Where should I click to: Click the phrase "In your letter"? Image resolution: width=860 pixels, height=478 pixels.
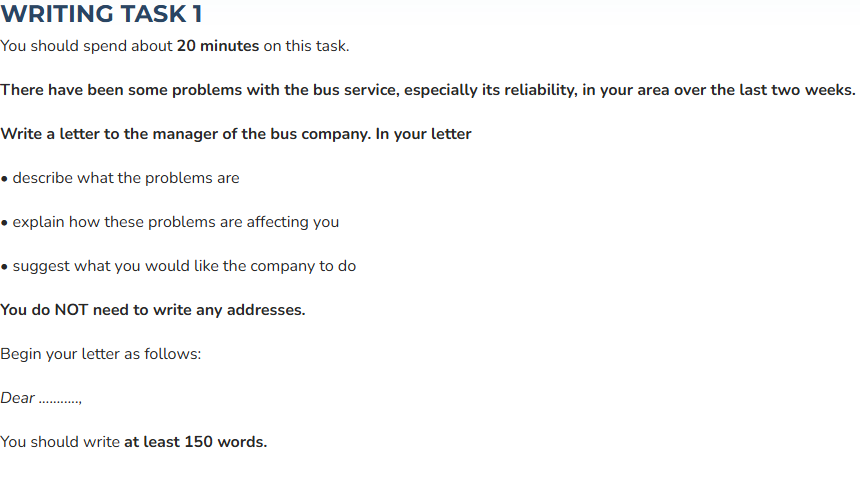click(x=423, y=134)
